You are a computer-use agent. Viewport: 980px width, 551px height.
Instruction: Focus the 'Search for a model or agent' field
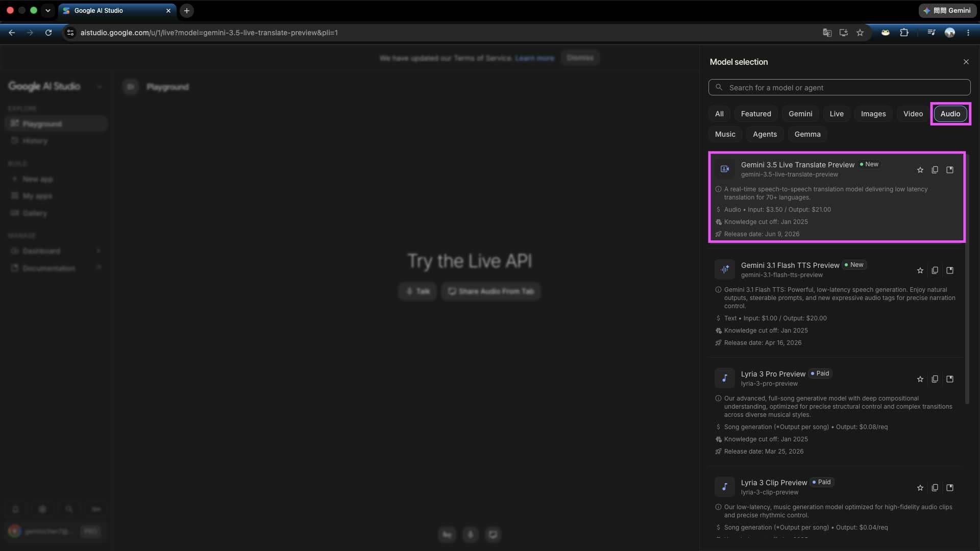click(839, 87)
